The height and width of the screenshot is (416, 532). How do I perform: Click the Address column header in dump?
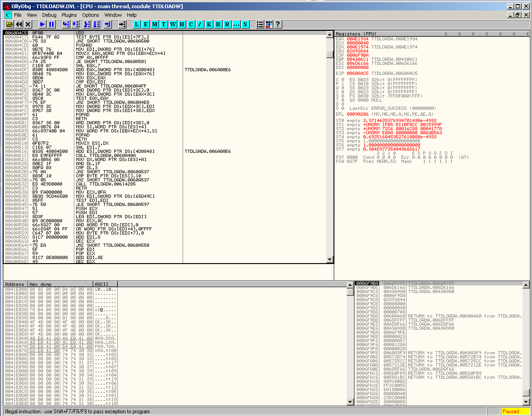(x=15, y=284)
